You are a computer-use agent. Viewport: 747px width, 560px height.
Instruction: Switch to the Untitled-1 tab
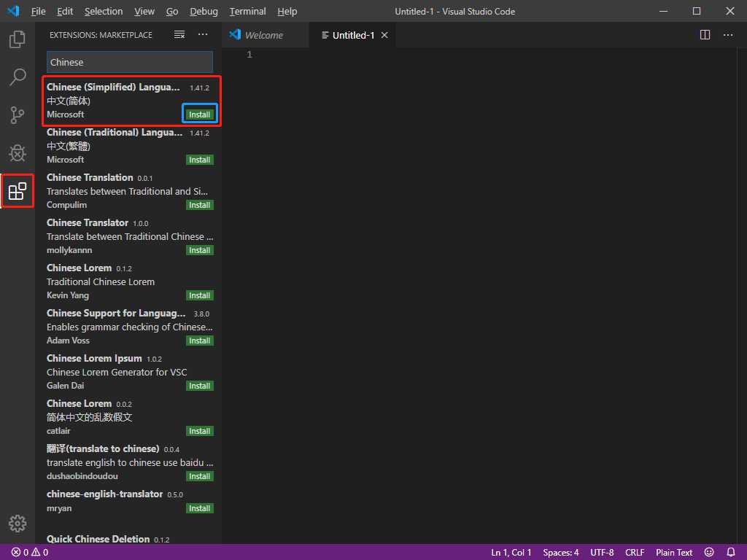tap(352, 35)
